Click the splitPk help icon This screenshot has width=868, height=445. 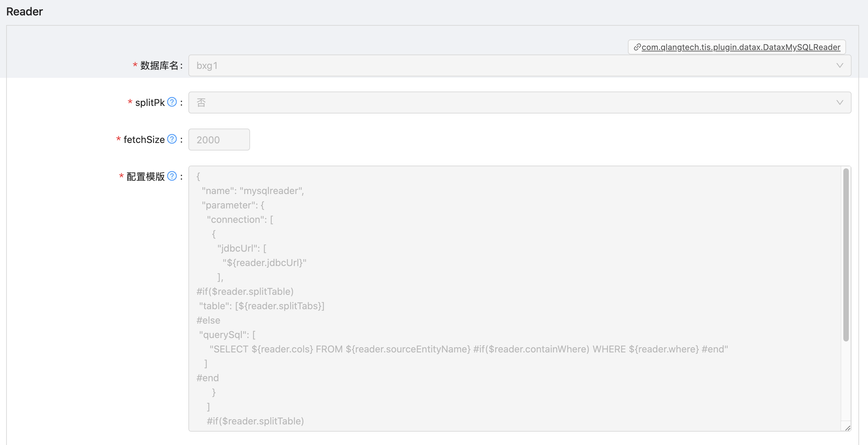(x=172, y=102)
